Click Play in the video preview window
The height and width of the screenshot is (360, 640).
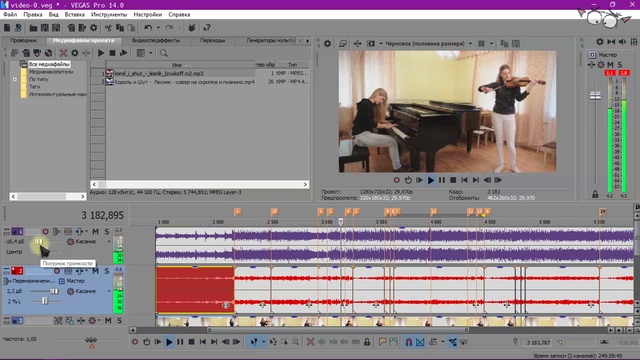coord(431,180)
